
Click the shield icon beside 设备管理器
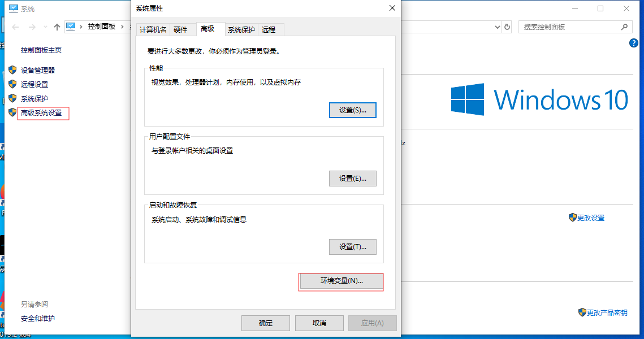[x=13, y=69]
